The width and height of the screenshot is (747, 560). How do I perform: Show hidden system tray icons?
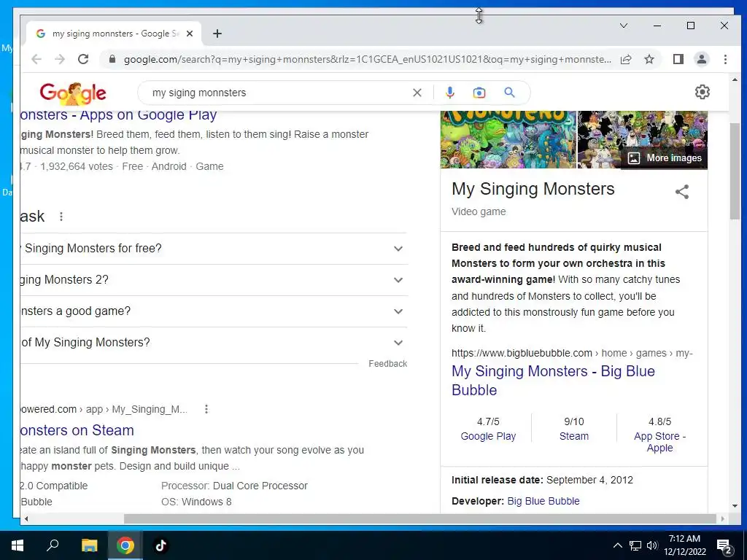tap(617, 545)
